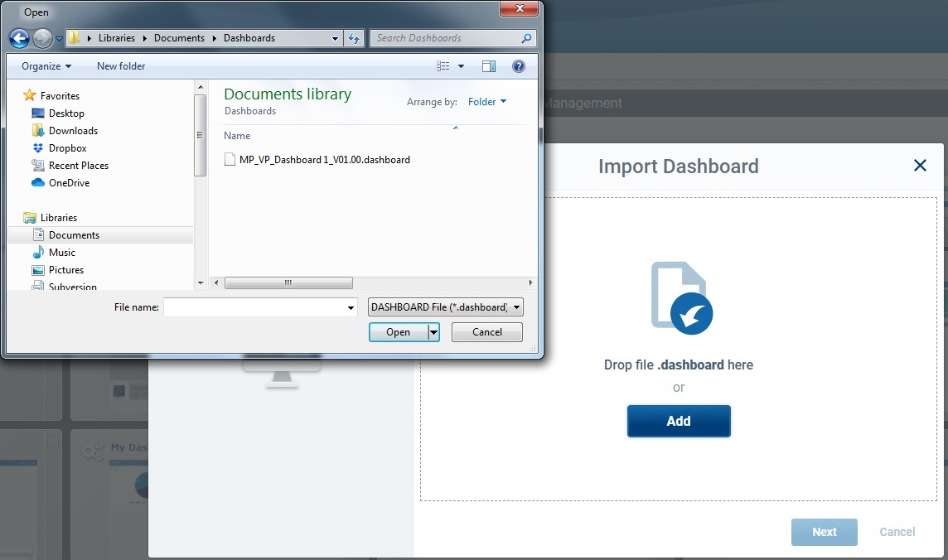The width and height of the screenshot is (948, 560).
Task: Open the Folder arrange-by dropdown
Action: 487,102
